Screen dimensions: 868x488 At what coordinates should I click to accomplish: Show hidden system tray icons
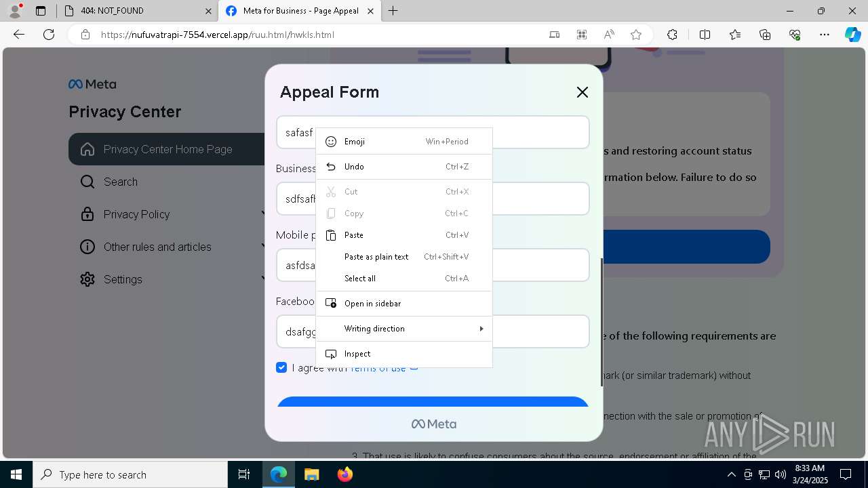(x=731, y=474)
